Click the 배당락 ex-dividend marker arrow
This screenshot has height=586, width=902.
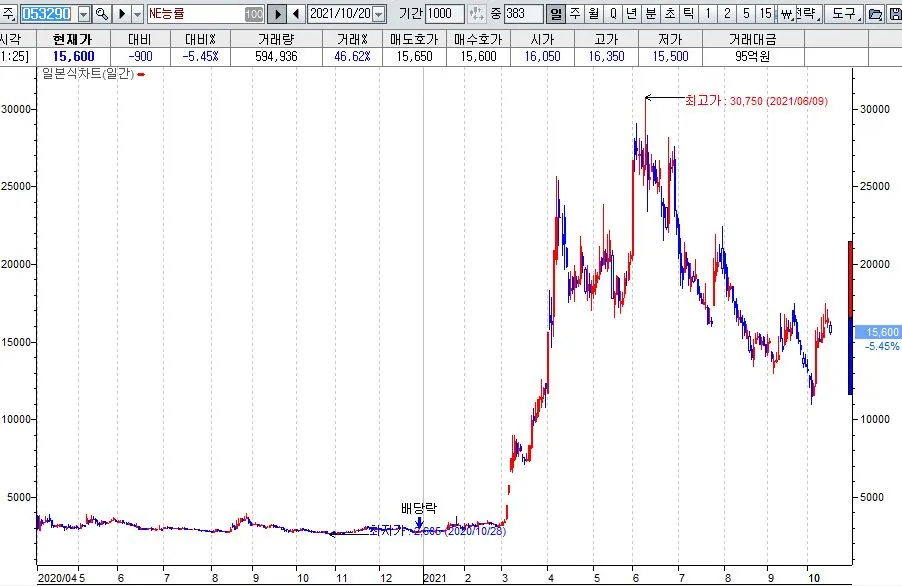coord(419,523)
